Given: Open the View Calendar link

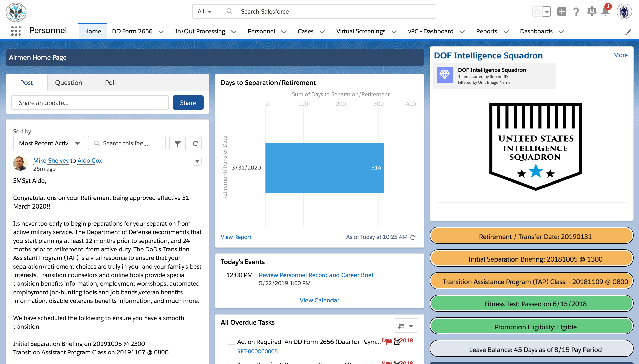Looking at the screenshot, I should coord(319,300).
